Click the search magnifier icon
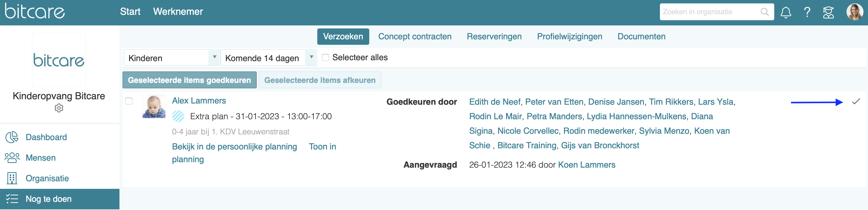The width and height of the screenshot is (868, 210). click(x=765, y=12)
